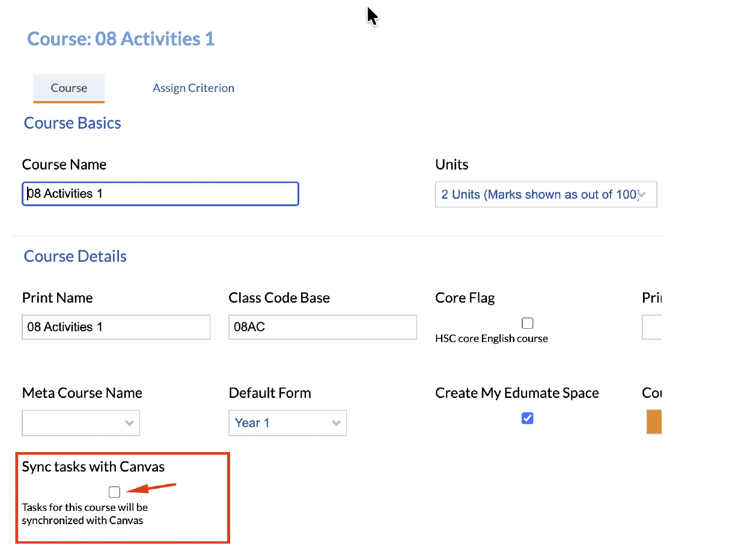Switch to the Course tab
Screen dimensions: 756x553
coord(69,88)
